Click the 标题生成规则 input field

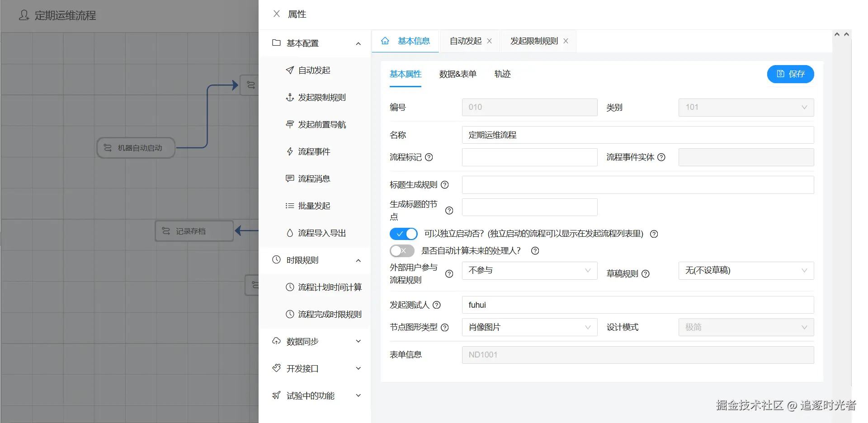pos(638,185)
